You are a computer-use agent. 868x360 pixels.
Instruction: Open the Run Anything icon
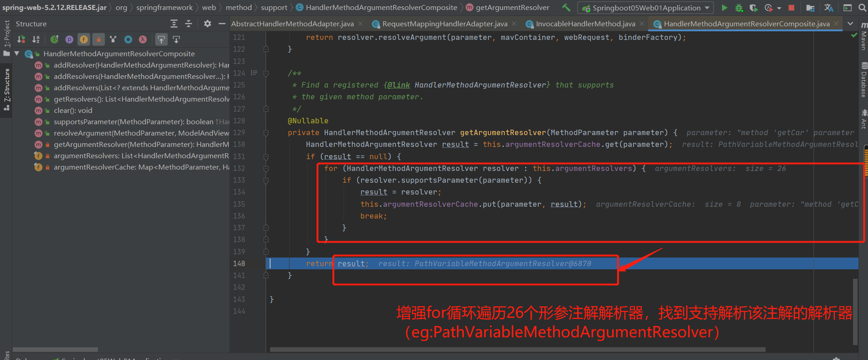pos(847,8)
